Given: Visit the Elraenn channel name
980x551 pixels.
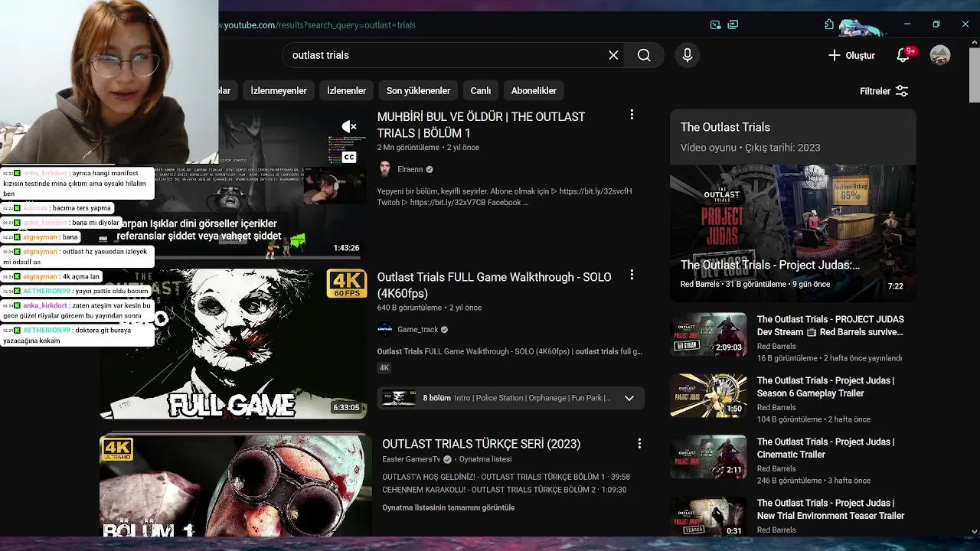Looking at the screenshot, I should [410, 169].
